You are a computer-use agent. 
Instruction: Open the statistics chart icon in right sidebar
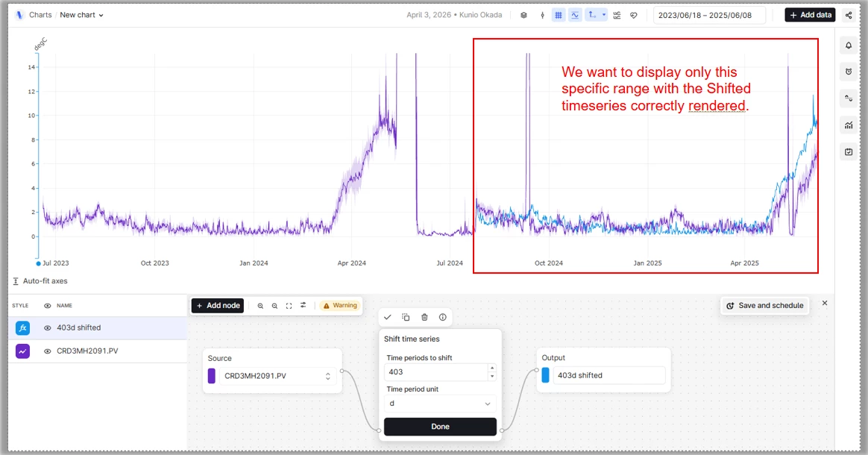point(849,125)
